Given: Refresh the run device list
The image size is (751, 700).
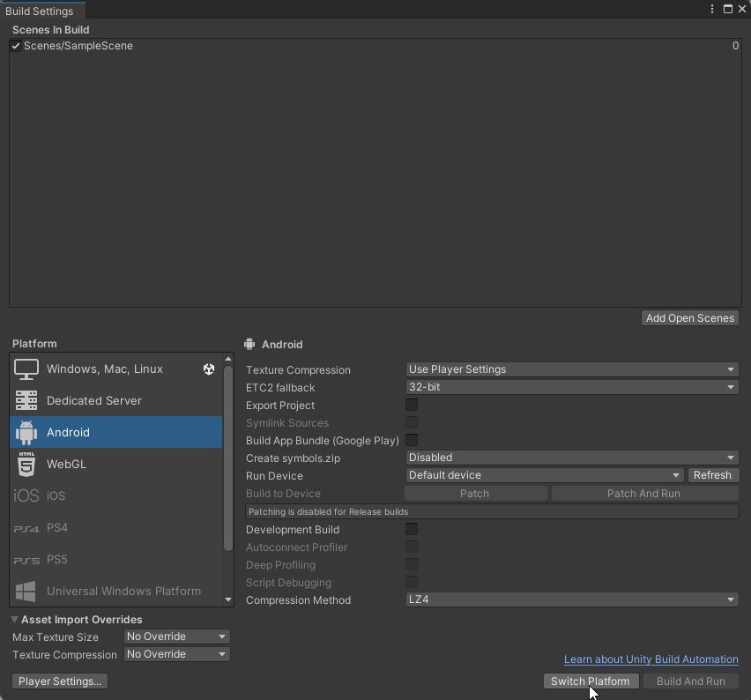Looking at the screenshot, I should point(713,475).
